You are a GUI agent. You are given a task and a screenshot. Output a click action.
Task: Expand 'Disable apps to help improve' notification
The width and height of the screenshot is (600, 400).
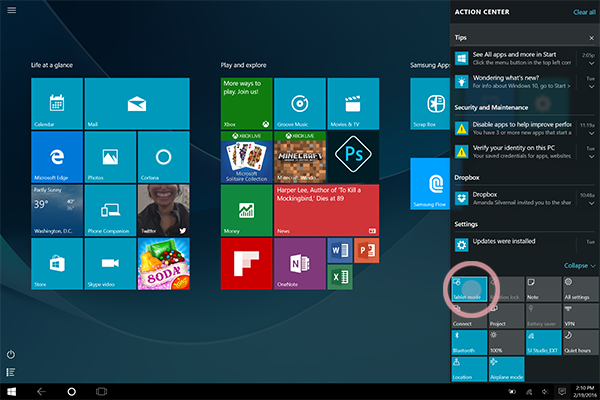pyautogui.click(x=592, y=133)
